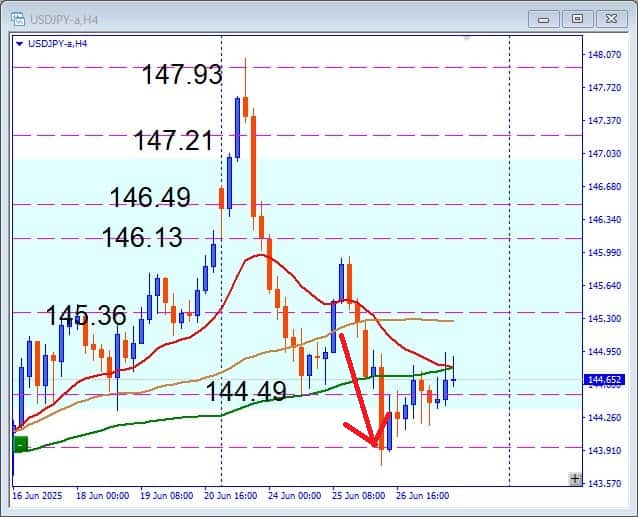Click the 19 Jun 08:00 time axis label
Image resolution: width=638 pixels, height=517 pixels.
166,496
